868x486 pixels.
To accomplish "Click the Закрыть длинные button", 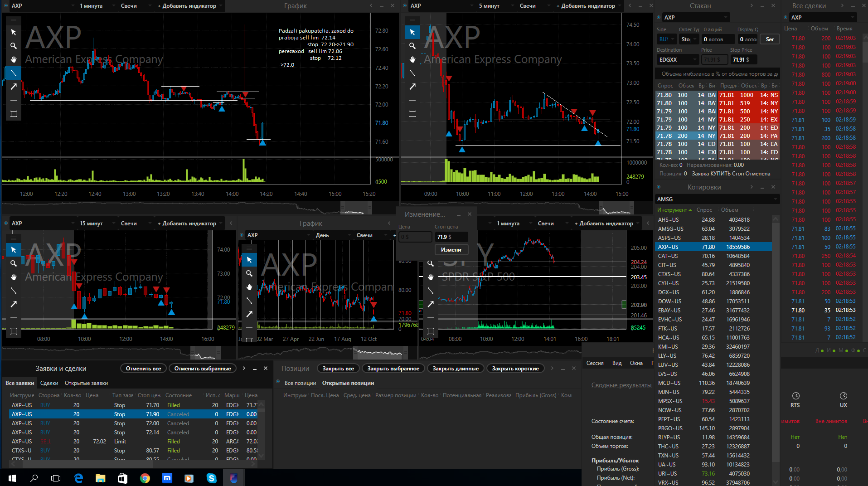I will point(456,369).
